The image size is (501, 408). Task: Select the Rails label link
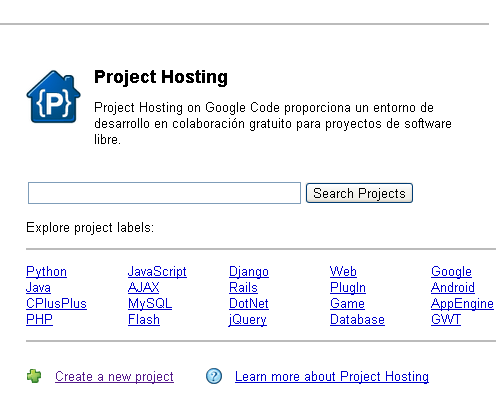(x=243, y=287)
